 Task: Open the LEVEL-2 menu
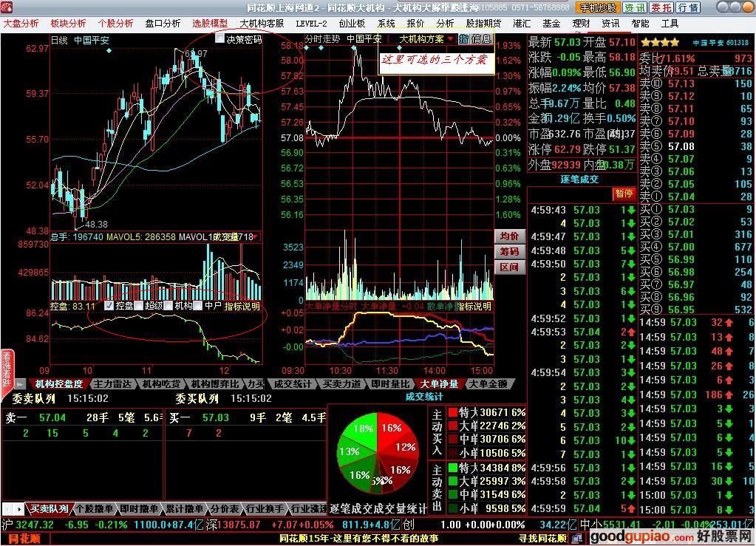tap(311, 23)
